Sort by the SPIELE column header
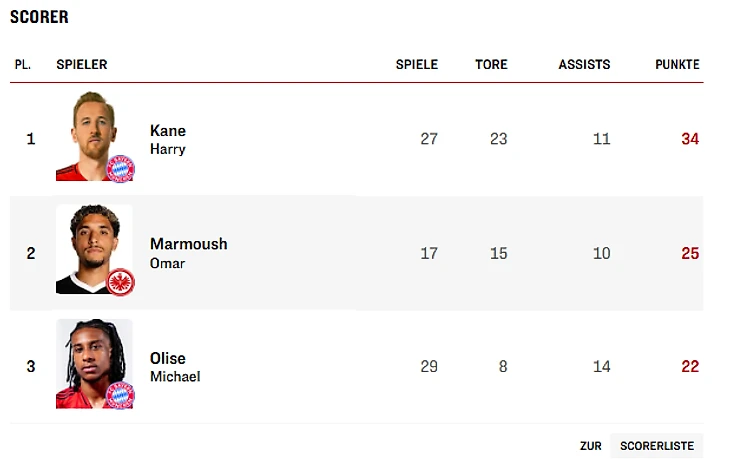Viewport: 730px width, 459px height. coord(417,64)
